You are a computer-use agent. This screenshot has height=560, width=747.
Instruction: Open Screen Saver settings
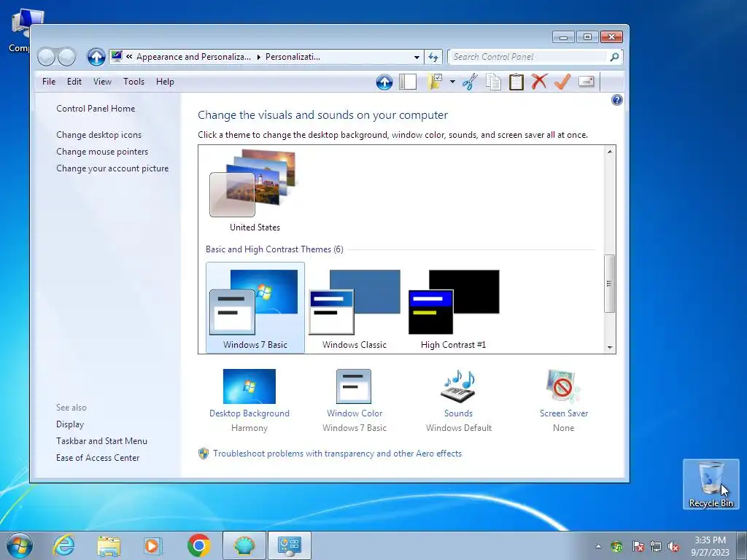coord(564,400)
